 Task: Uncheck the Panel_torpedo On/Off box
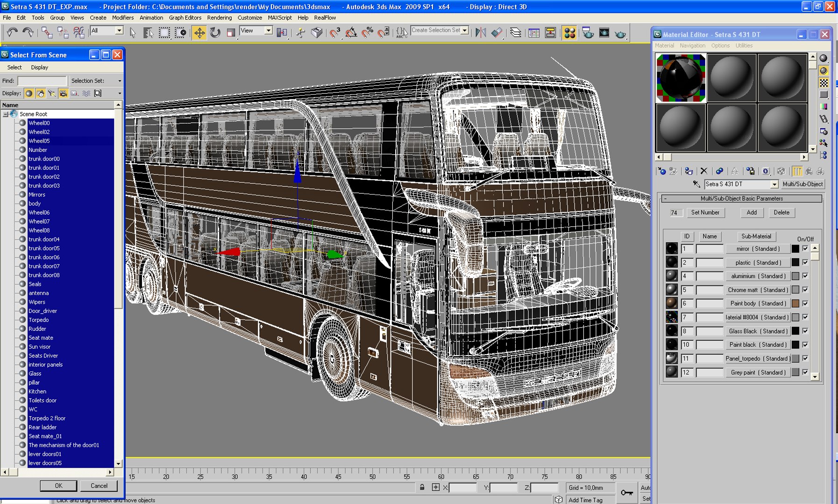(x=805, y=358)
